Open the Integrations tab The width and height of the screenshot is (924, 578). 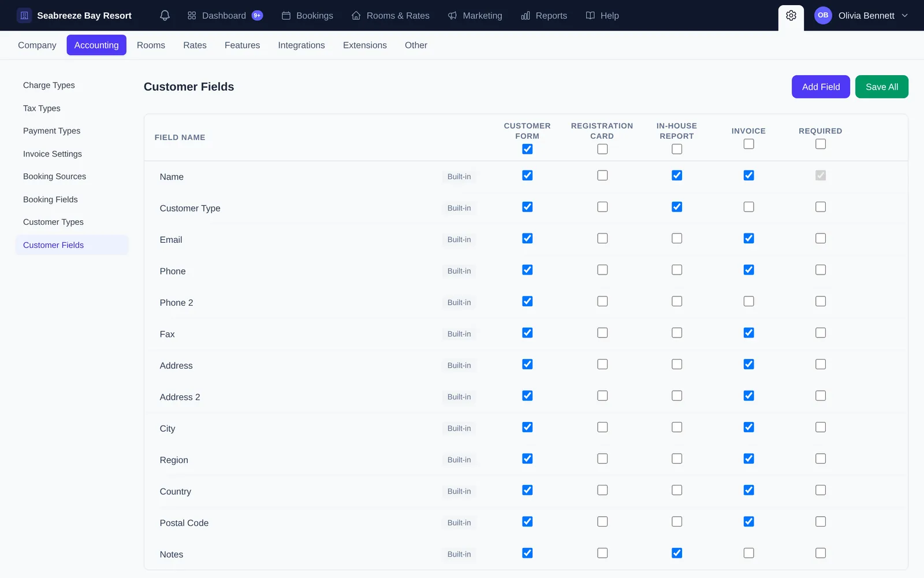[301, 45]
